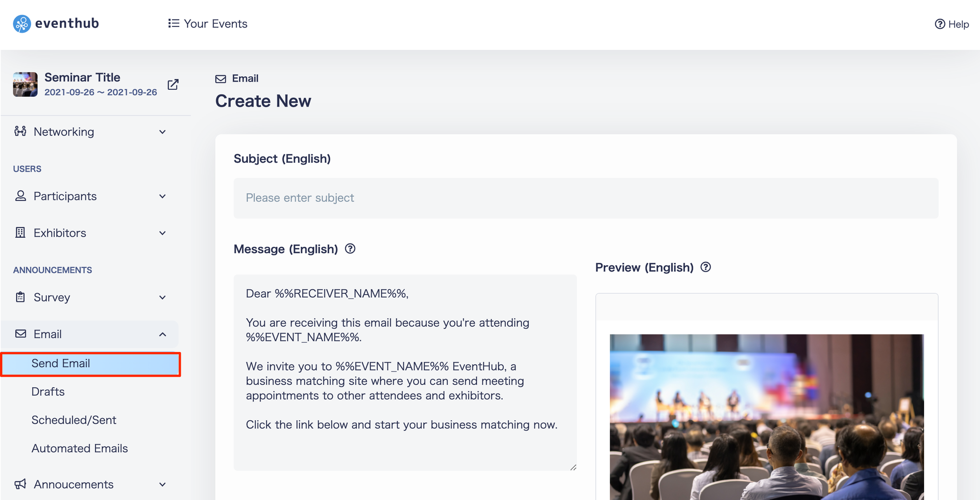The height and width of the screenshot is (500, 980).
Task: Select Send Email in the sidebar
Action: 91,364
